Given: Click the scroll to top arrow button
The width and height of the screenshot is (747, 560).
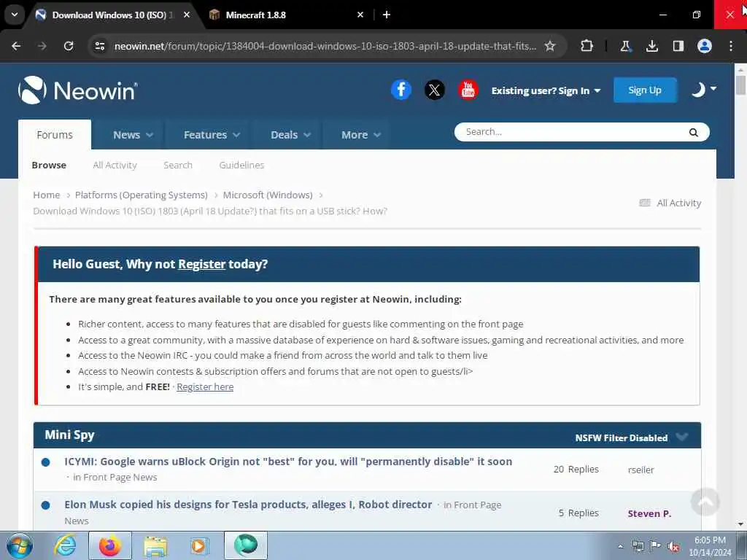Looking at the screenshot, I should (705, 502).
